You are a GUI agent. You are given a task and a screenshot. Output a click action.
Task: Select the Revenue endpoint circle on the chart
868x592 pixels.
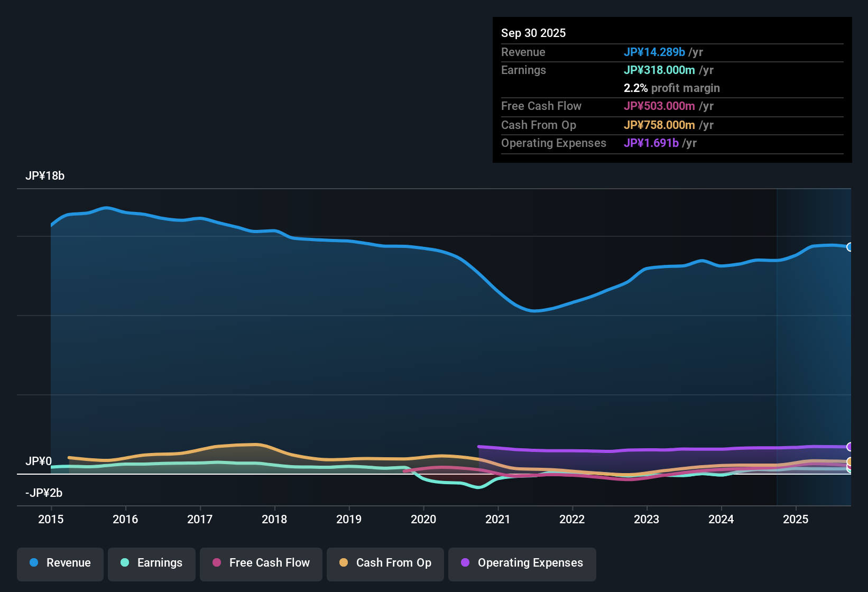click(x=849, y=247)
